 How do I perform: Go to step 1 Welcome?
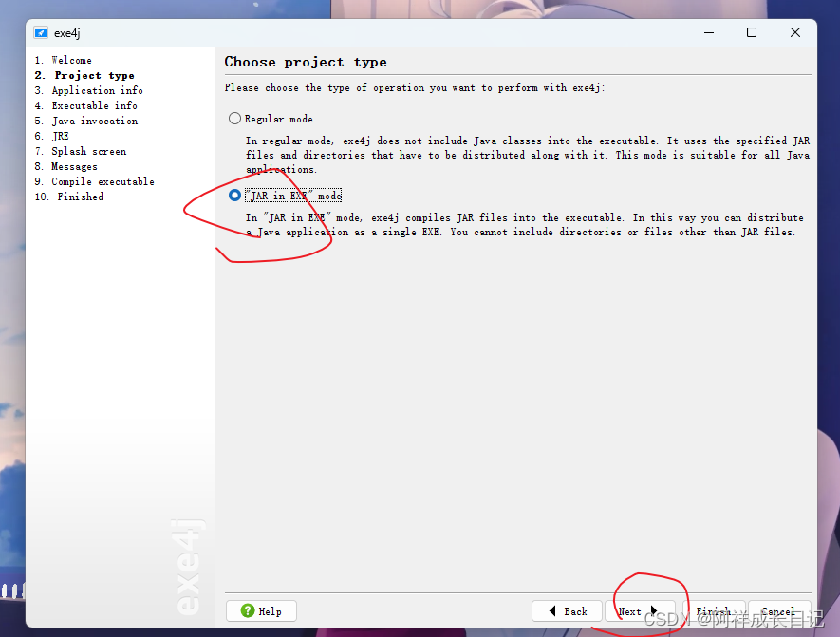64,60
